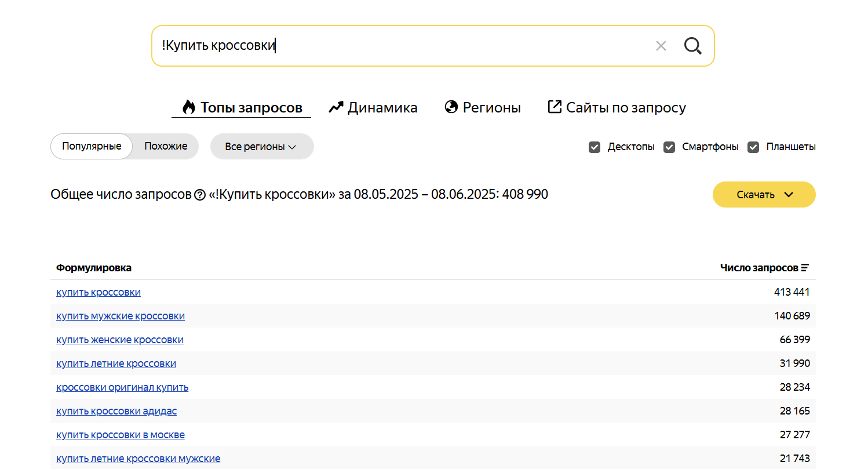
Task: Select the Популярные toggle option
Action: point(92,146)
